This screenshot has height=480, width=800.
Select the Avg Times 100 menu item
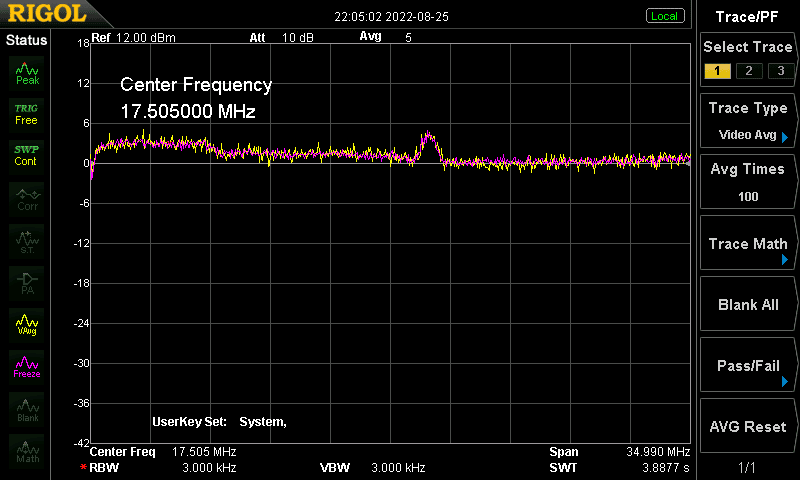point(748,182)
